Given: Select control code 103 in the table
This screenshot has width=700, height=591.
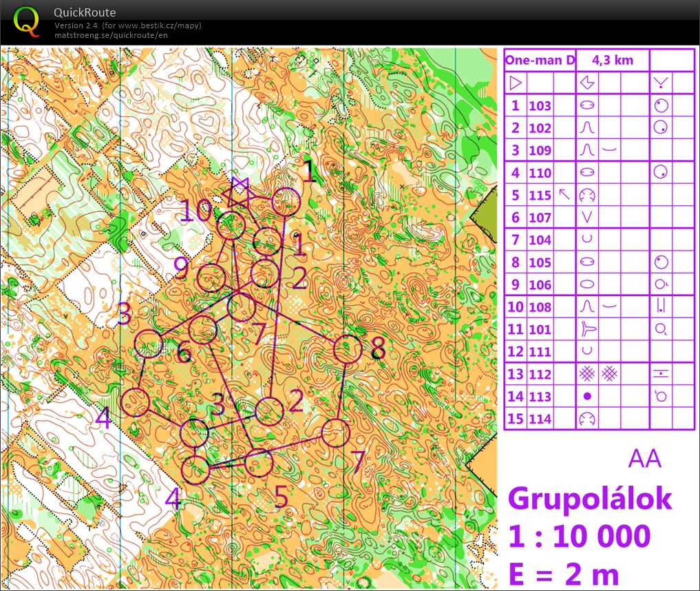Looking at the screenshot, I should [540, 105].
